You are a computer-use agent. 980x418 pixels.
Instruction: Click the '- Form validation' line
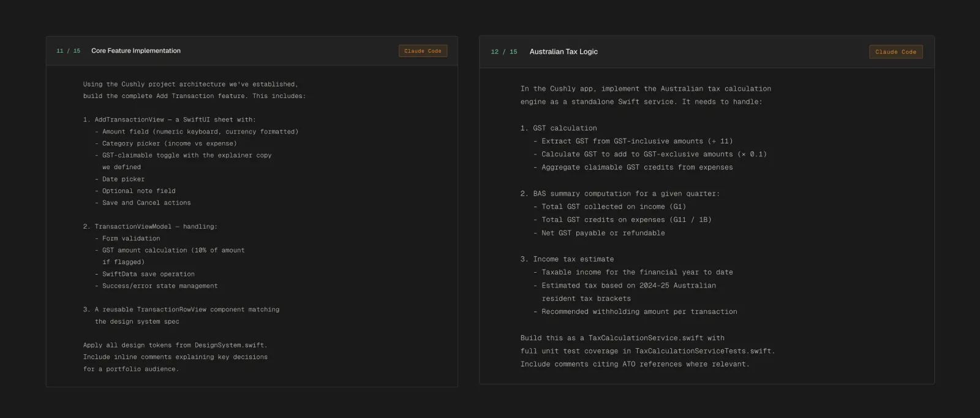[127, 238]
